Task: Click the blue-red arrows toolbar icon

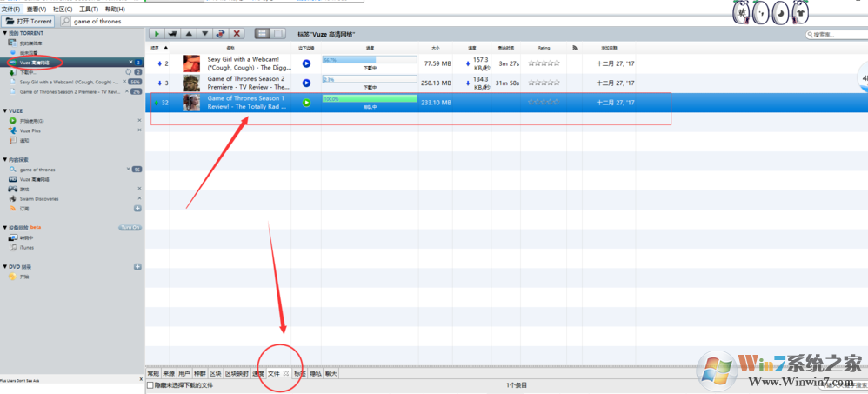Action: coord(221,34)
